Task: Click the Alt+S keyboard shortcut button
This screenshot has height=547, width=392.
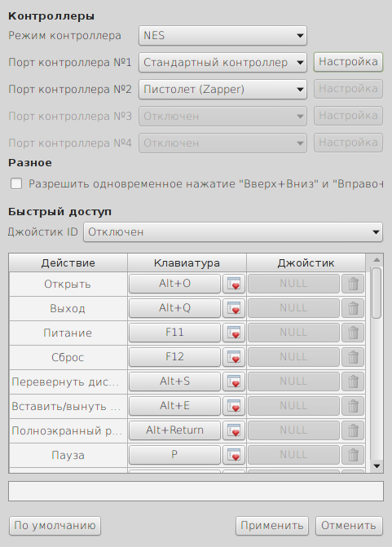Action: (x=174, y=382)
